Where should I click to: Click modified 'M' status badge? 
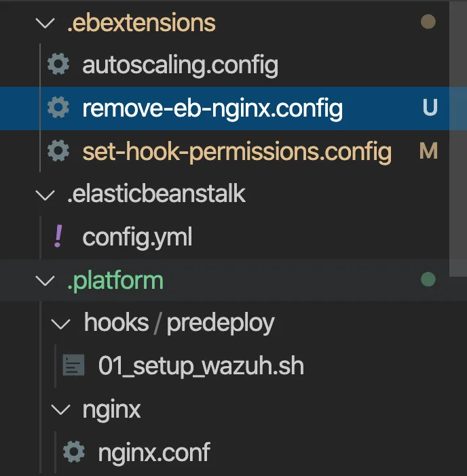(x=428, y=151)
